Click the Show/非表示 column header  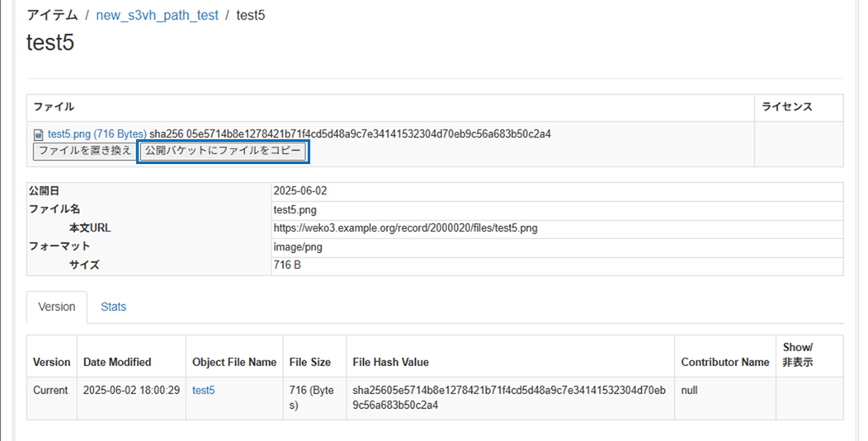(797, 354)
